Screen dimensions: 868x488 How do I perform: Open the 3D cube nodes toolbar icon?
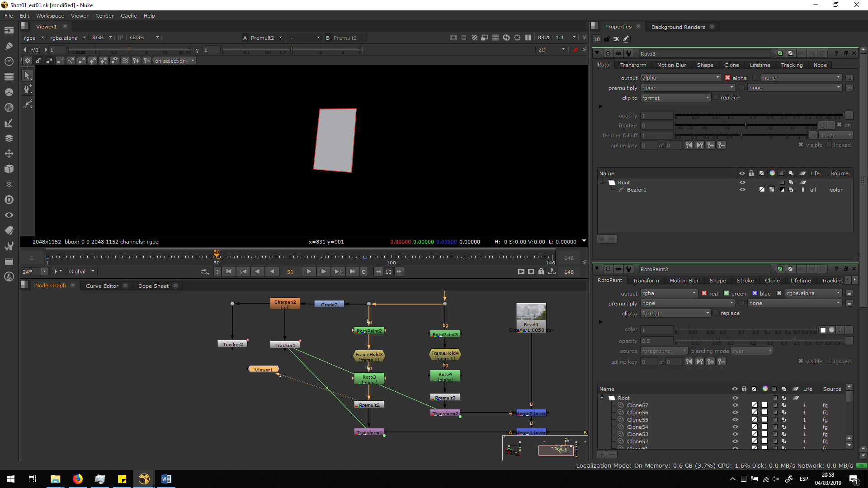point(9,169)
